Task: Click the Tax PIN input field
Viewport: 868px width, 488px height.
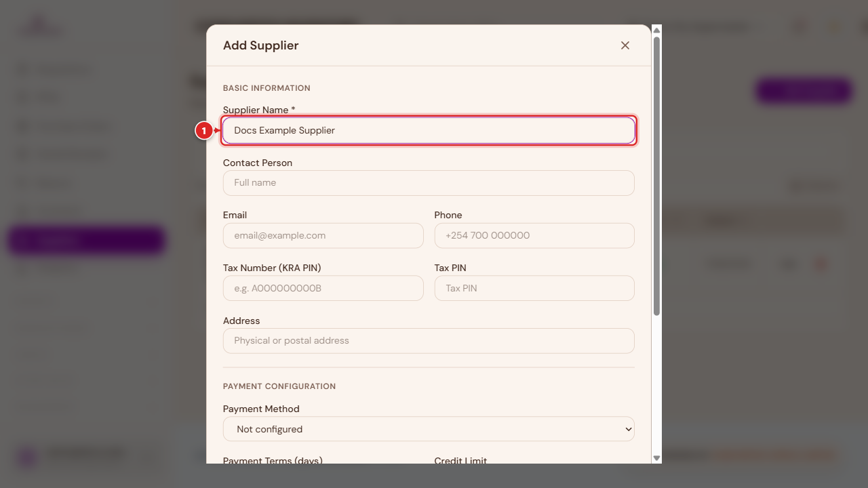Action: [x=534, y=288]
